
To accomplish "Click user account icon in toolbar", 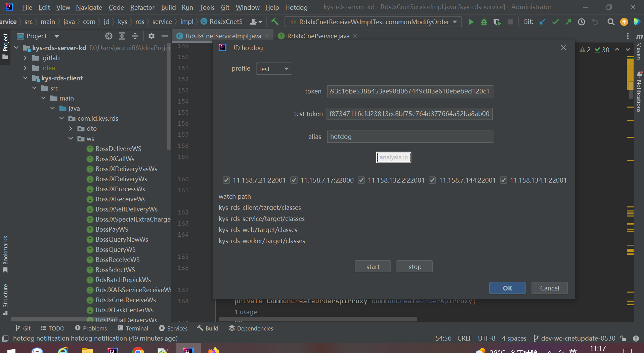I will (256, 22).
